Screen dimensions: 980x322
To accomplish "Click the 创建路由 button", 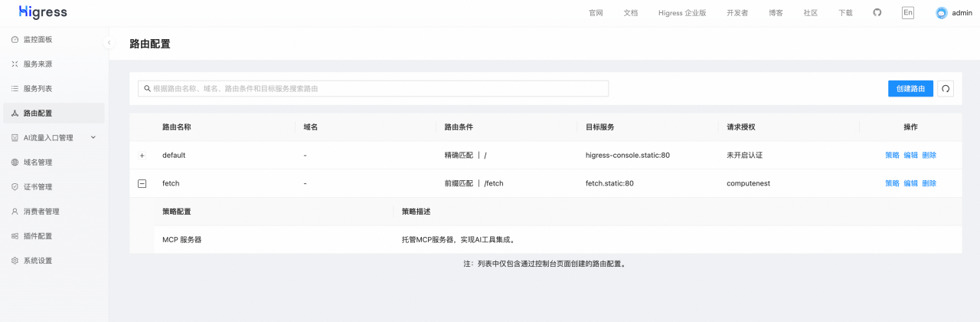I will pos(910,89).
